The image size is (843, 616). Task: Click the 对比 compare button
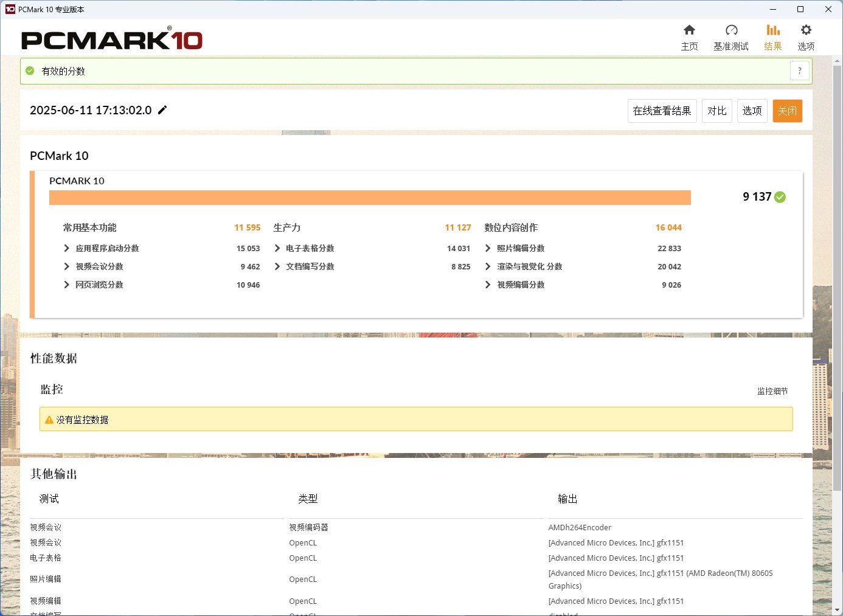pyautogui.click(x=716, y=111)
